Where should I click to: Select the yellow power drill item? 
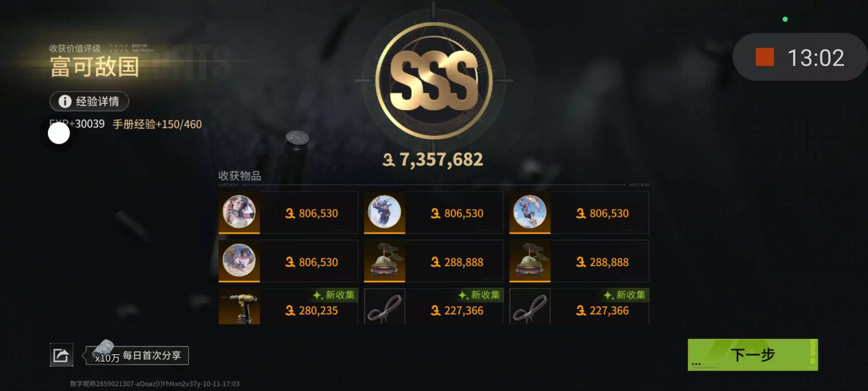[239, 307]
